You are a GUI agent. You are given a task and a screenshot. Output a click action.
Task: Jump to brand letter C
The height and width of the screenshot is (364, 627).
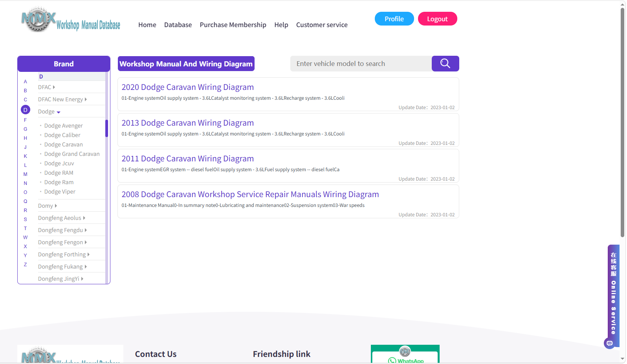point(26,100)
